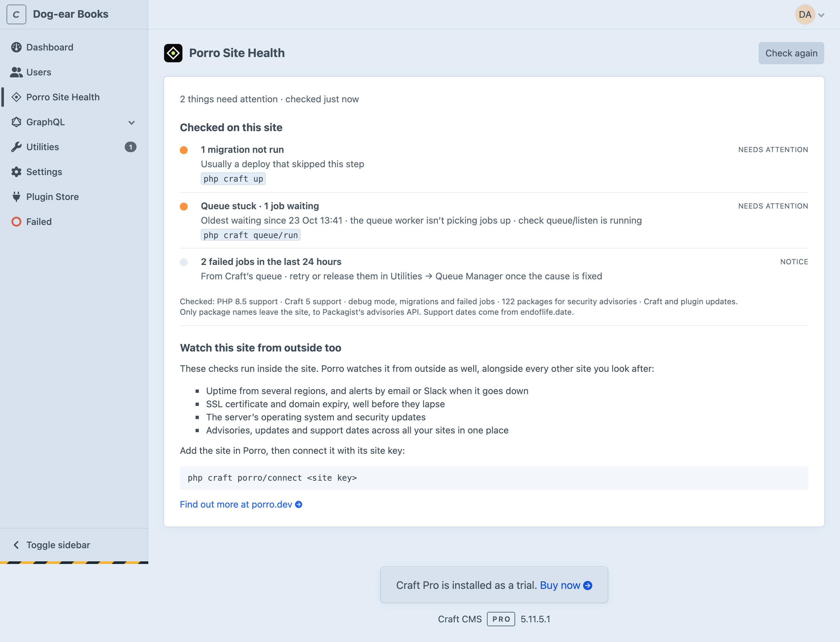Collapse sidebar with Toggle sidebar chevron
The height and width of the screenshot is (642, 840).
pos(16,545)
